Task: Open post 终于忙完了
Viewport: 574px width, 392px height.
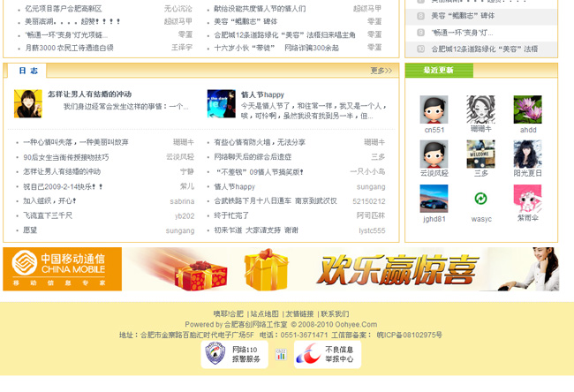Action: (231, 215)
